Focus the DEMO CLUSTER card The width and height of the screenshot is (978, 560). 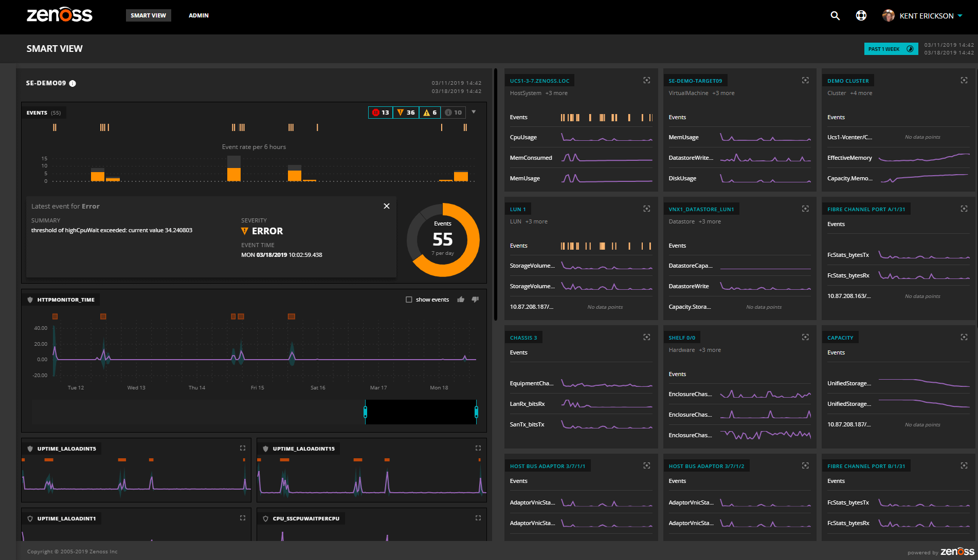tap(964, 80)
